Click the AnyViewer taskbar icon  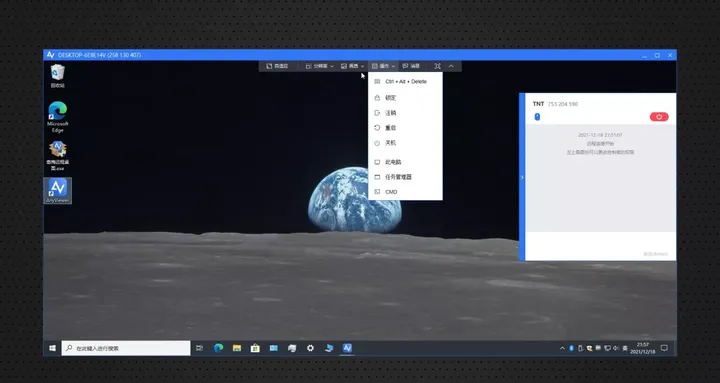tap(347, 348)
